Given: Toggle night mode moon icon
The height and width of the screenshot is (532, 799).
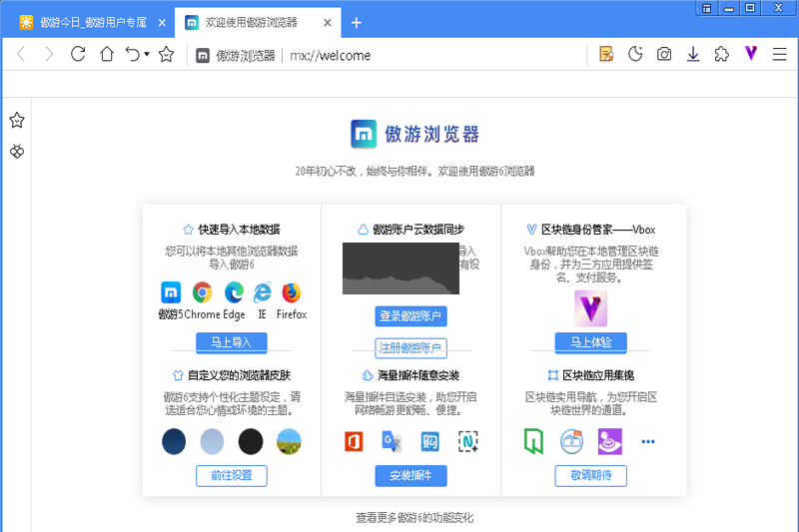Looking at the screenshot, I should (x=634, y=55).
